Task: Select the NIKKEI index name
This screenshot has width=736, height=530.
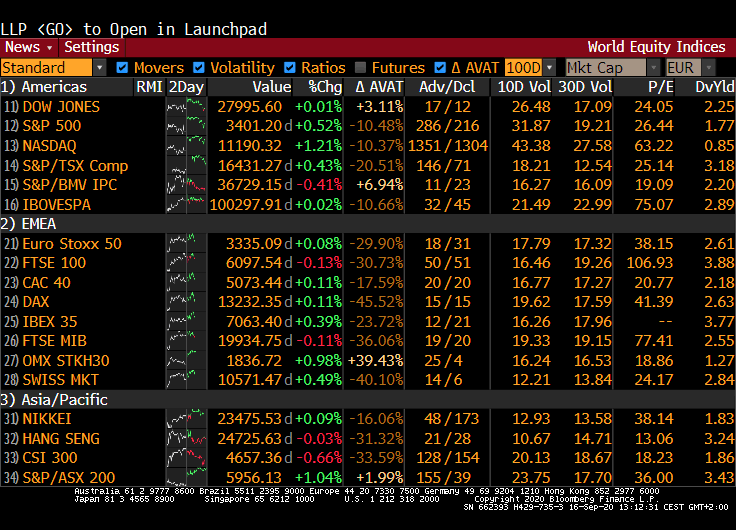Action: pos(47,418)
